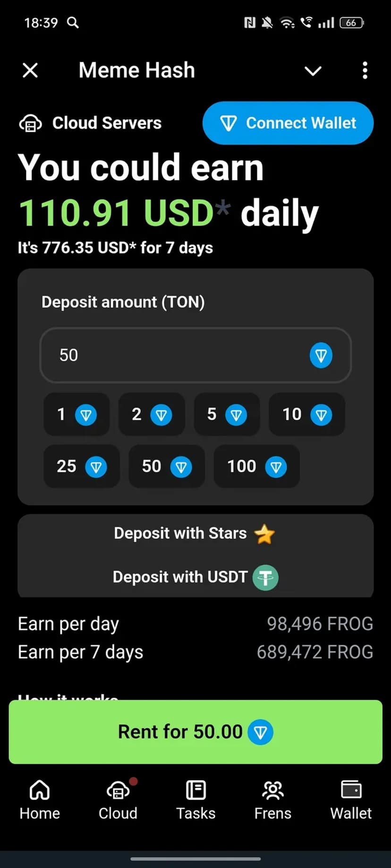The image size is (391, 868).
Task: Choose Deposit with USDT option
Action: (195, 577)
